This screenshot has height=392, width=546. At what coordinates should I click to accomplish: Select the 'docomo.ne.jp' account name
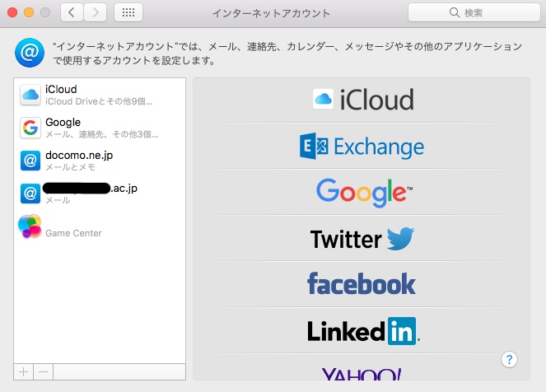pos(79,156)
